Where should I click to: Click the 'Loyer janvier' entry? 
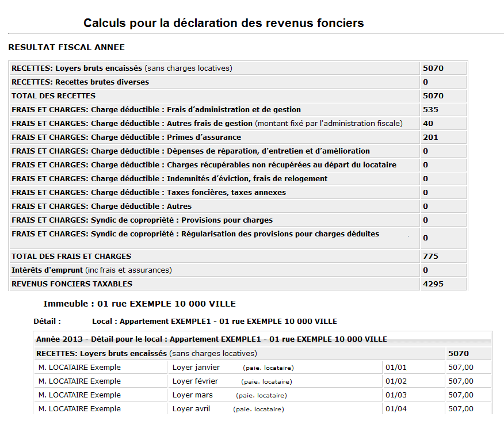[x=196, y=367]
